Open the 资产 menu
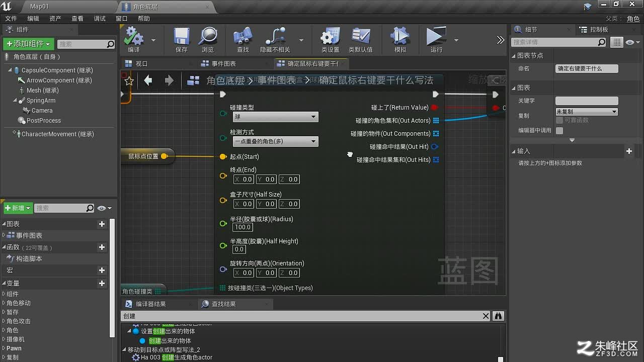 coord(55,19)
